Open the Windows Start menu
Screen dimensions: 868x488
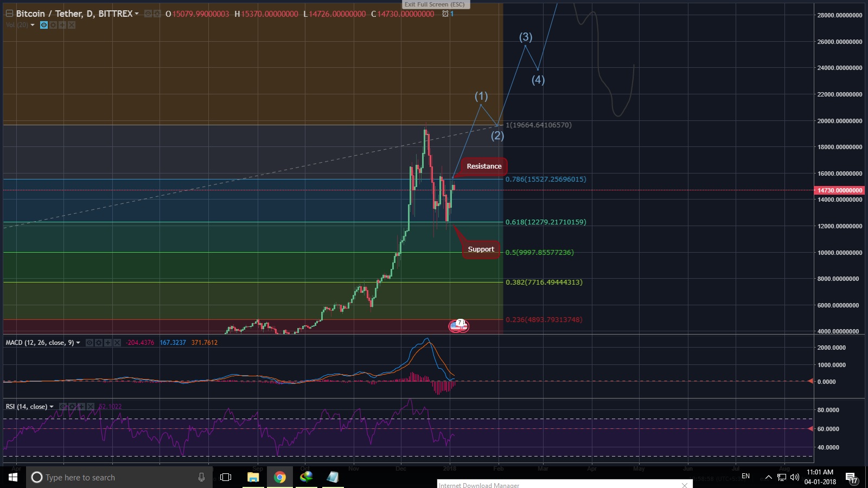(x=13, y=477)
